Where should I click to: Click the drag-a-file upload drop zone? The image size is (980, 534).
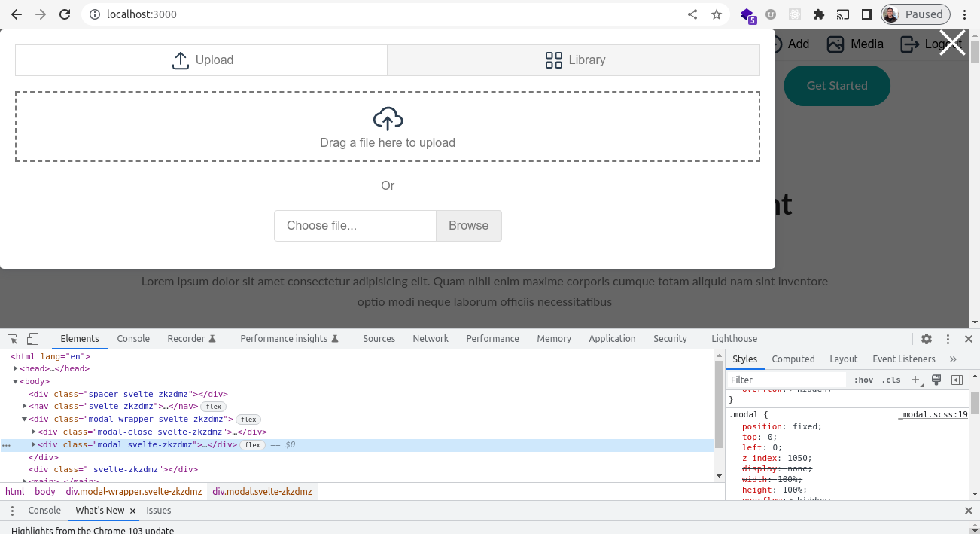pyautogui.click(x=388, y=127)
